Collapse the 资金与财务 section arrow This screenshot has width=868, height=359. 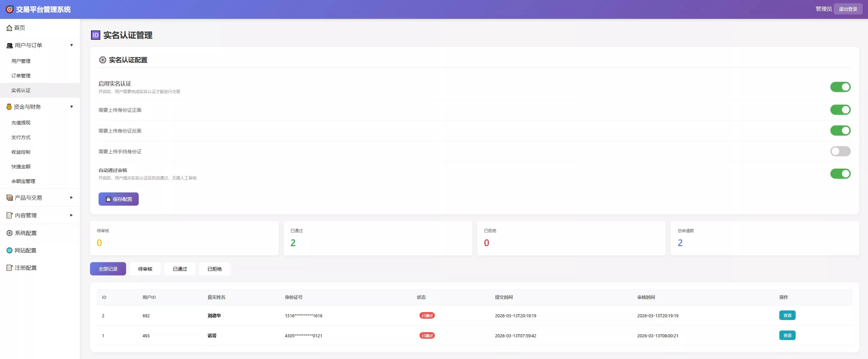coord(71,107)
